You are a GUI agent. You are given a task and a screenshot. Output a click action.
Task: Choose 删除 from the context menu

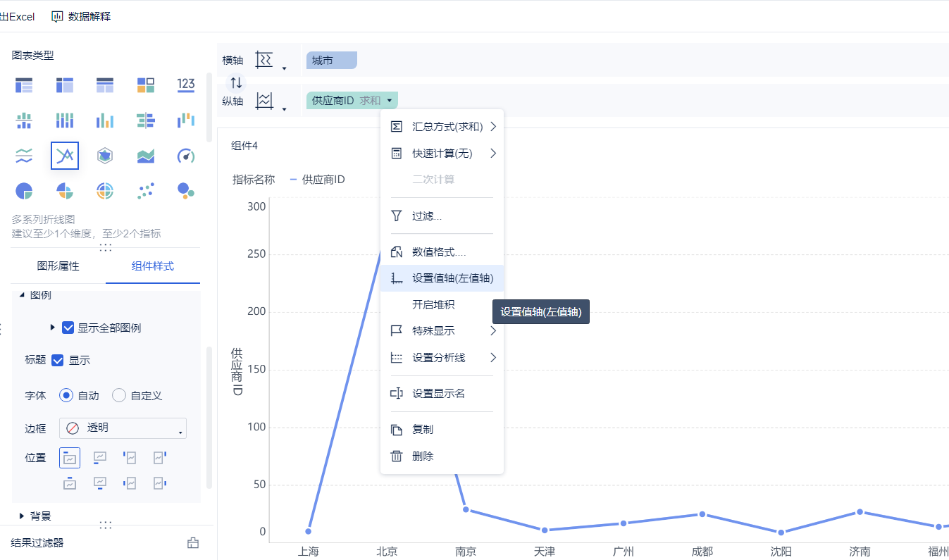[442, 456]
